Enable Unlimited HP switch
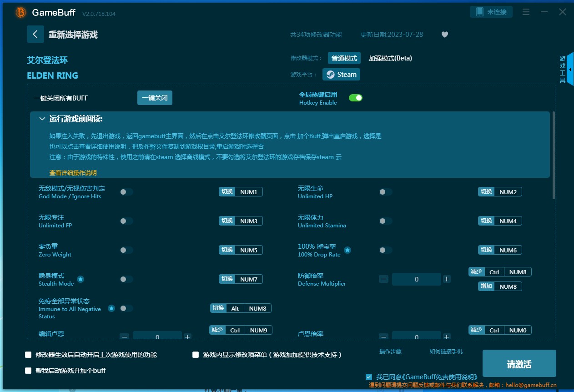 tap(386, 192)
